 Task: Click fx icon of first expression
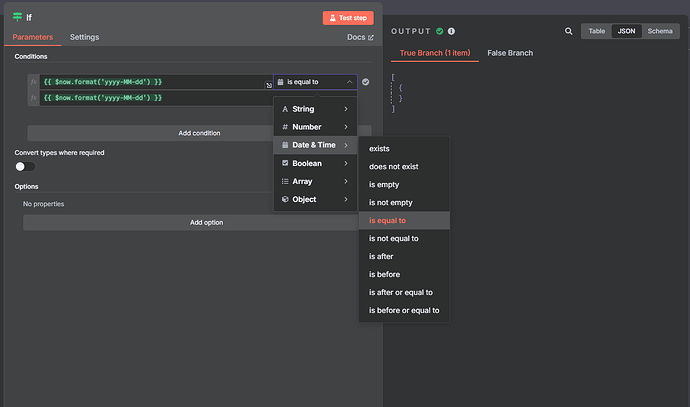point(33,82)
